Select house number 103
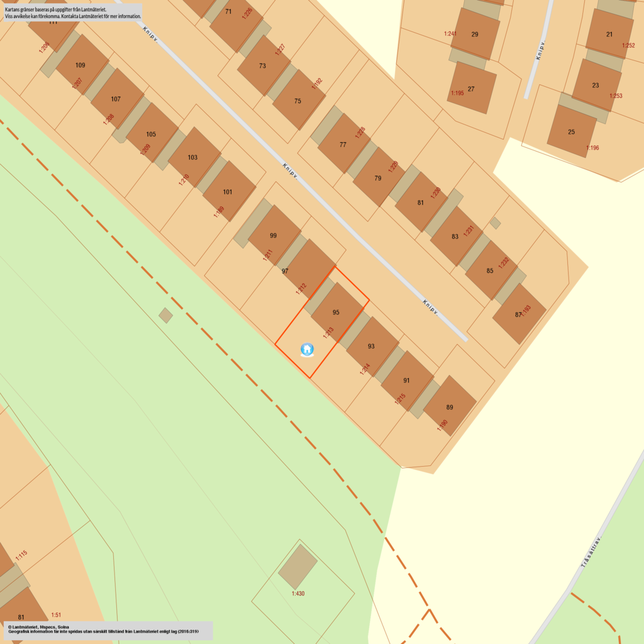 click(x=192, y=157)
